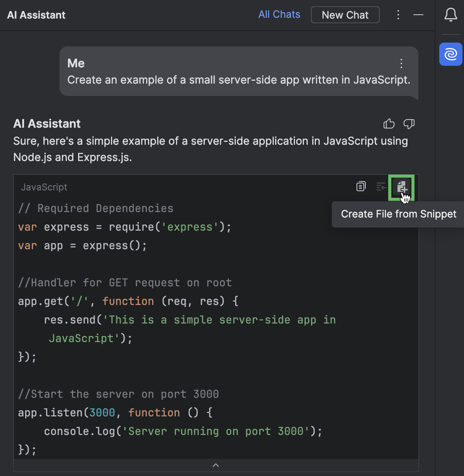This screenshot has height=476, width=464.
Task: Like the AI Assistant response
Action: [x=389, y=124]
